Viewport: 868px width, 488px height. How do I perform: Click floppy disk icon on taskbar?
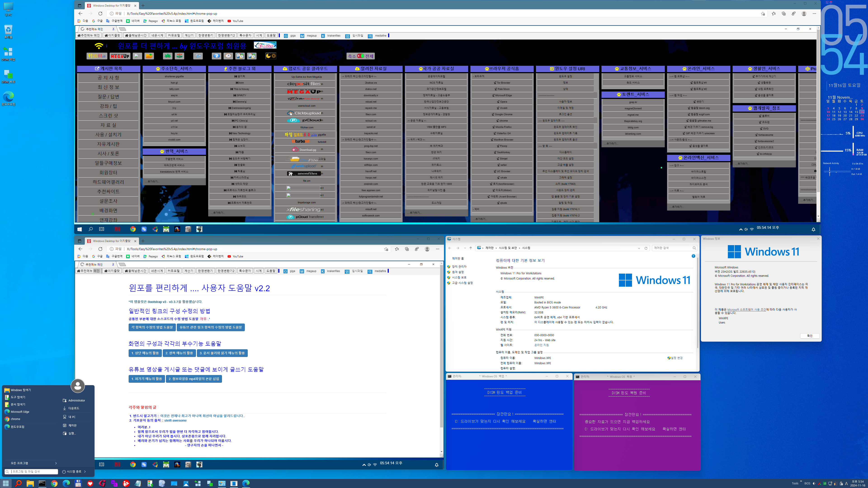78,484
